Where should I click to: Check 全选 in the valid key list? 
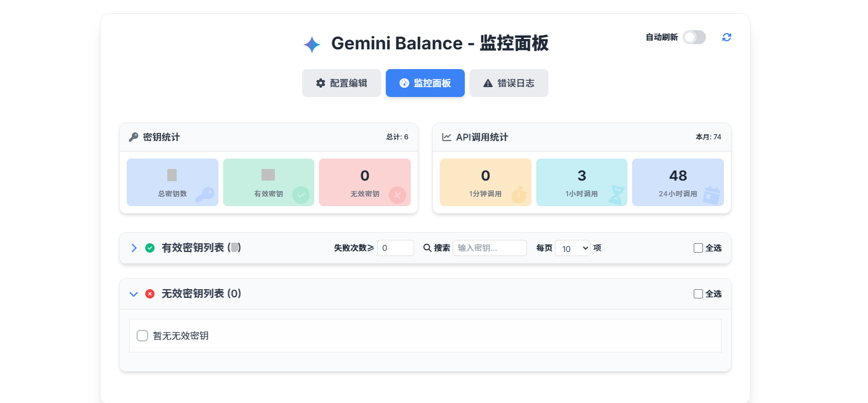(x=698, y=247)
